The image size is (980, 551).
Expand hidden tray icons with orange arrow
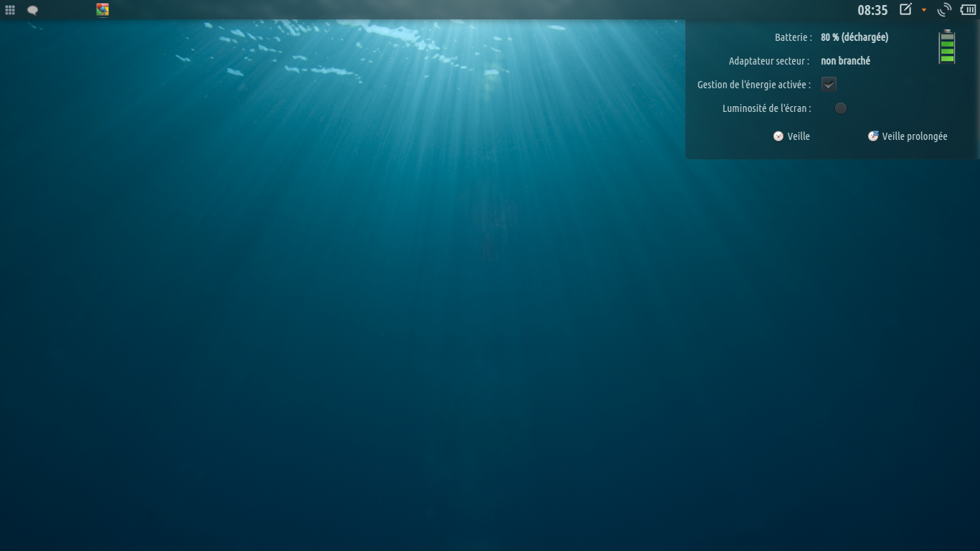(x=924, y=10)
